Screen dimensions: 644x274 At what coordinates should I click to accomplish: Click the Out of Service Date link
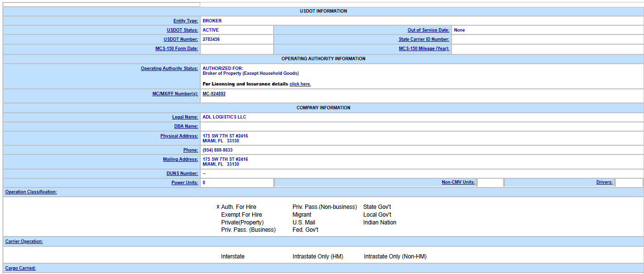tap(428, 30)
